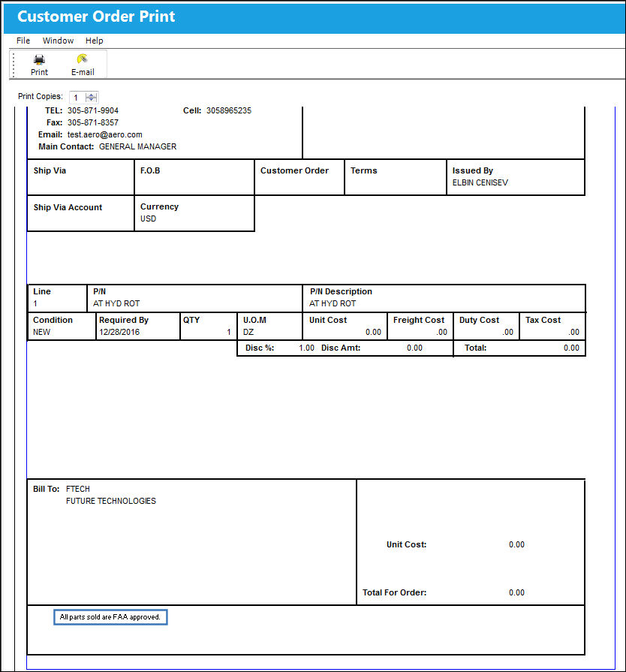Viewport: 626px width, 672px height.
Task: Open the File menu
Action: coord(23,41)
